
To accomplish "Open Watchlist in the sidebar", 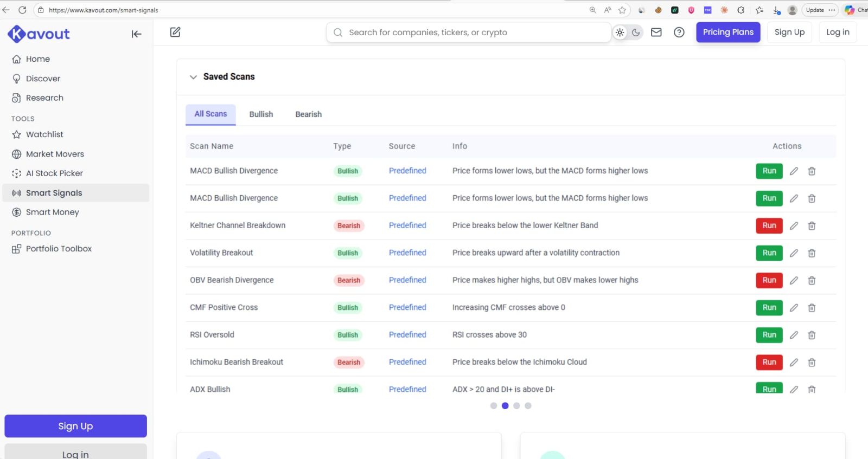I will 76,134.
